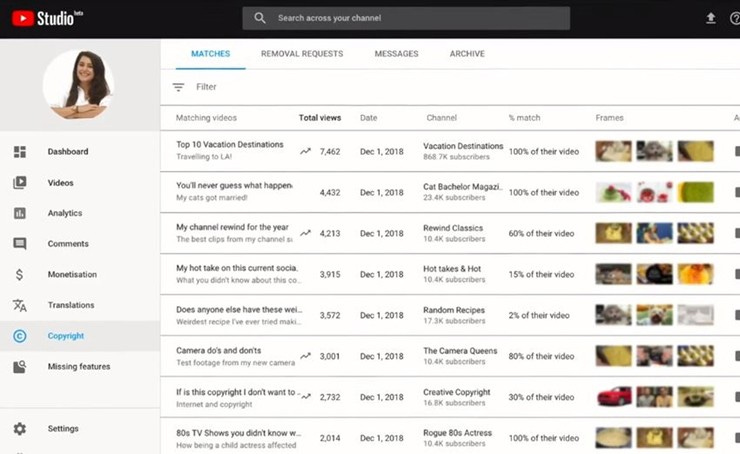Image resolution: width=740 pixels, height=454 pixels.
Task: Sort by Total views column header
Action: [320, 118]
